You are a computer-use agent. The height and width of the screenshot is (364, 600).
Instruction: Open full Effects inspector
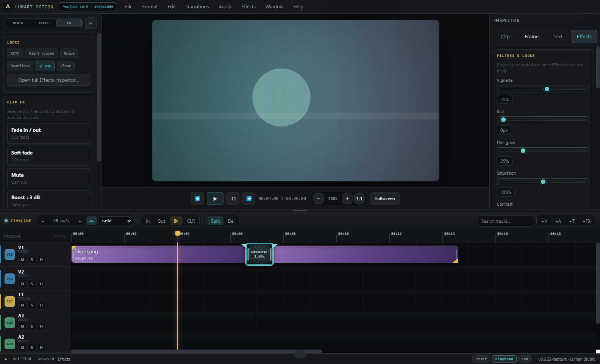(x=48, y=80)
